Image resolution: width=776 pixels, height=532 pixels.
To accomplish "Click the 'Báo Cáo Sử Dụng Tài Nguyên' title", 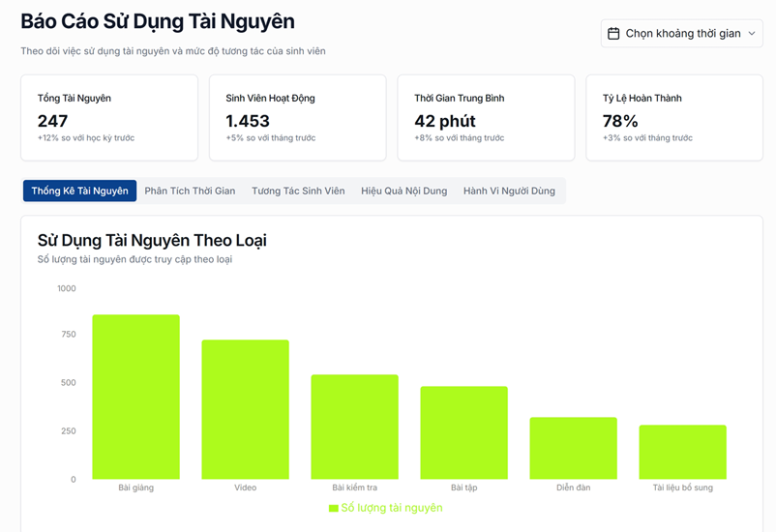I will (158, 22).
